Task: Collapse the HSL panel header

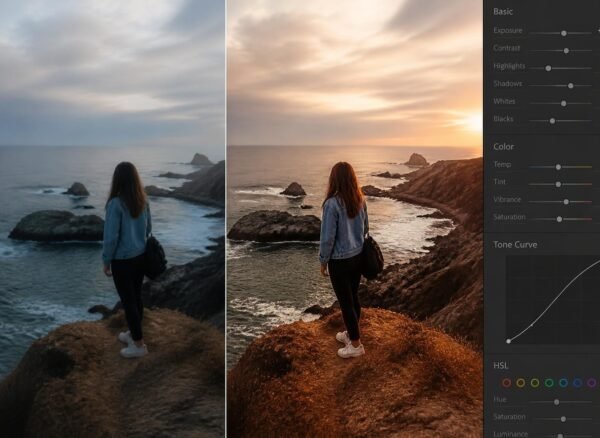Action: pyautogui.click(x=501, y=365)
